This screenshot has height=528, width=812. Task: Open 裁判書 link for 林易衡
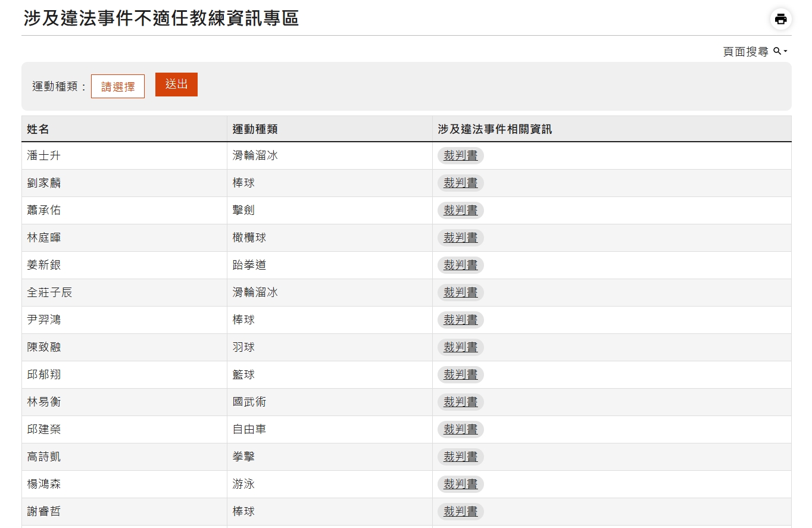coord(461,402)
